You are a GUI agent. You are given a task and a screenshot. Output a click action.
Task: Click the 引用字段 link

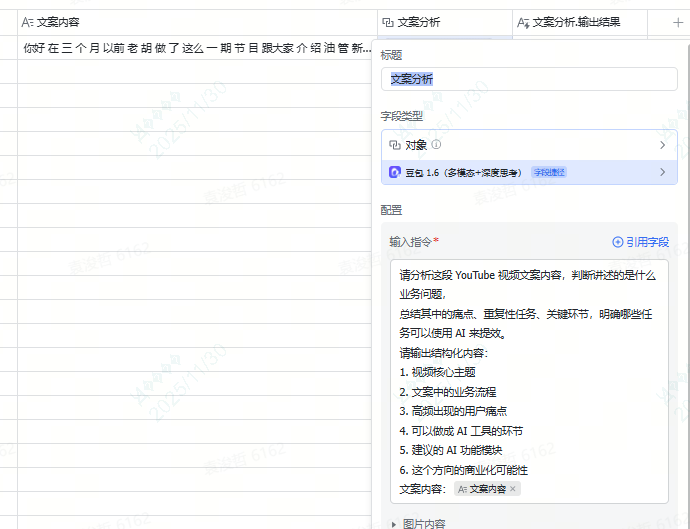[647, 242]
